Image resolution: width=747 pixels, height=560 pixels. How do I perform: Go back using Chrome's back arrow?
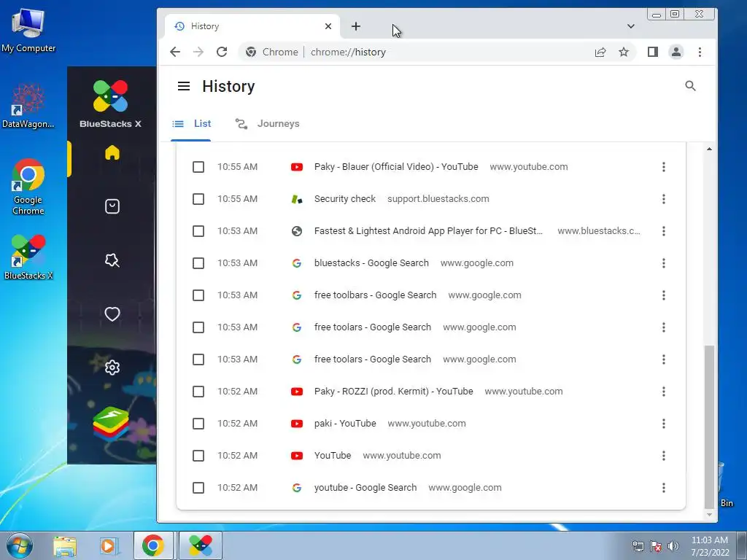[x=175, y=52]
